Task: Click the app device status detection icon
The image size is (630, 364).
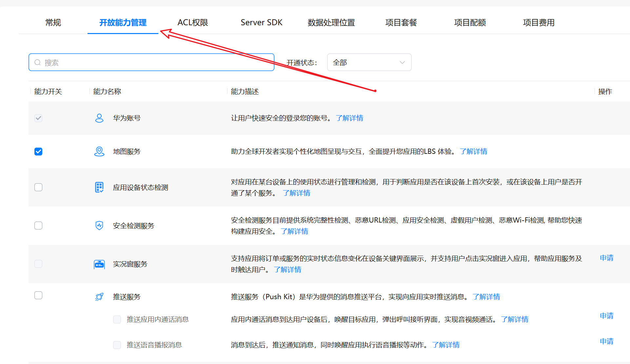Action: pyautogui.click(x=99, y=187)
